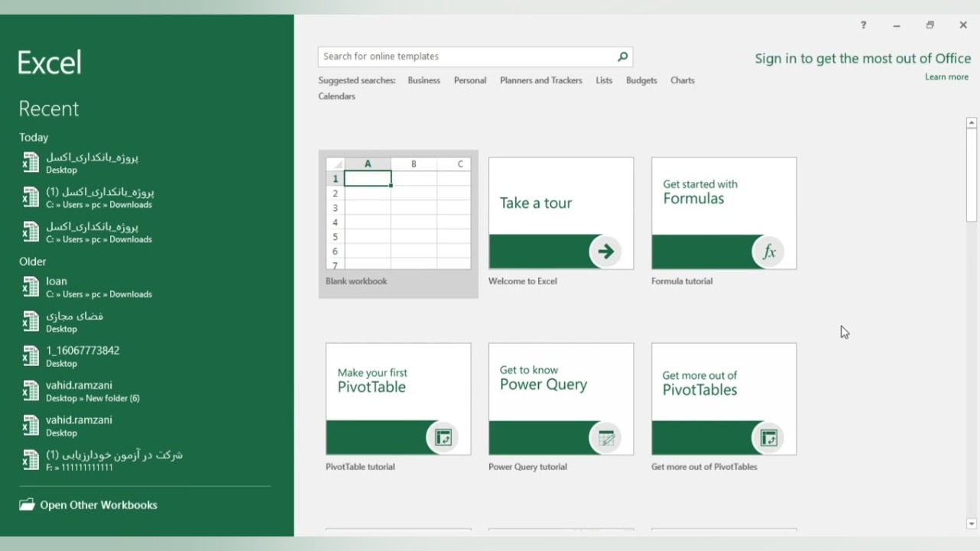980x551 pixels.
Task: Click the folder icon for Open Other Workbooks
Action: pos(28,505)
